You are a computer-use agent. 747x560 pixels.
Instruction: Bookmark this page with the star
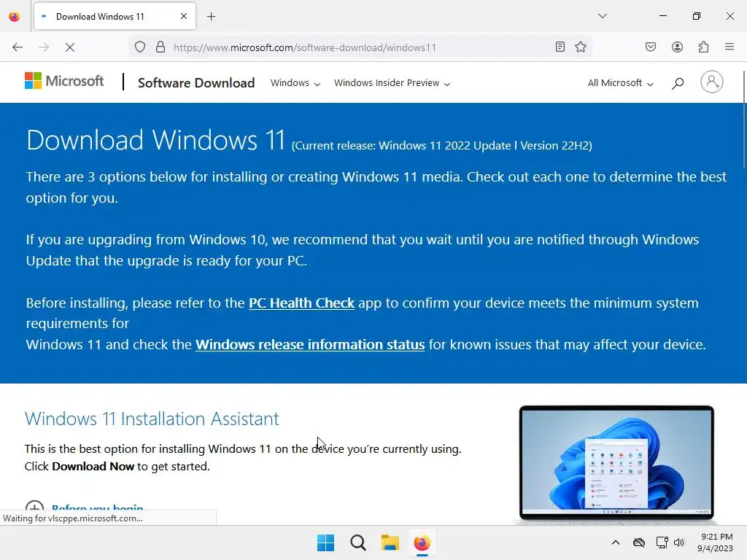click(581, 47)
